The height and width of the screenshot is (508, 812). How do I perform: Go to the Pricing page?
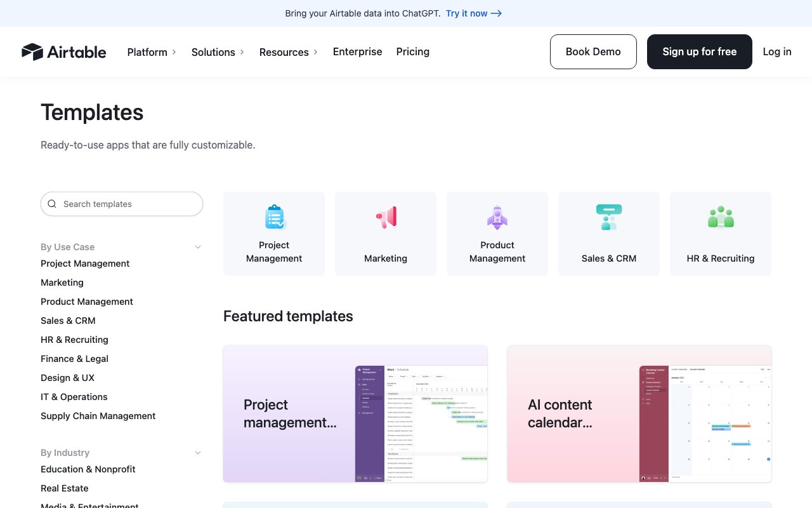413,52
